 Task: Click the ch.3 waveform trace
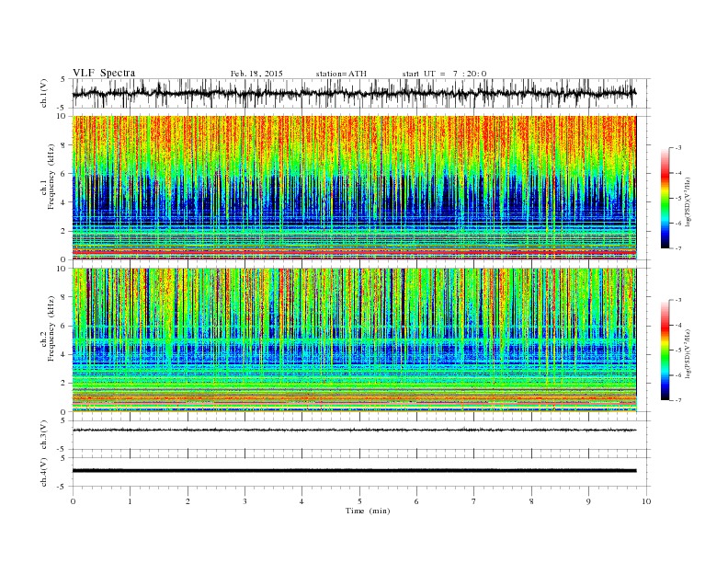click(355, 431)
